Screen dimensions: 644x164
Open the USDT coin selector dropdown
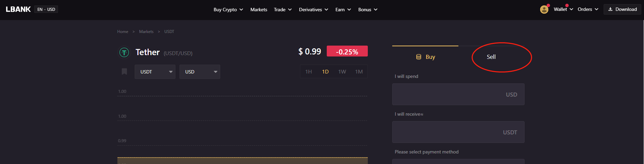tap(155, 72)
